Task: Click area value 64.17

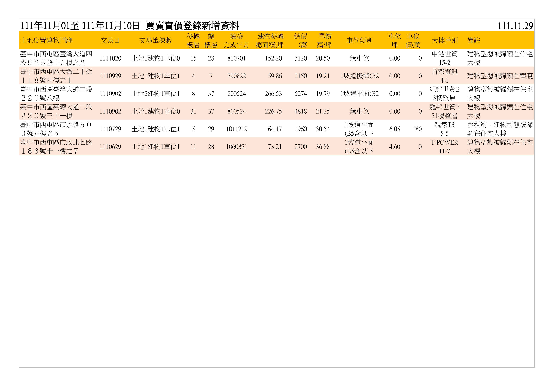Action: (275, 129)
